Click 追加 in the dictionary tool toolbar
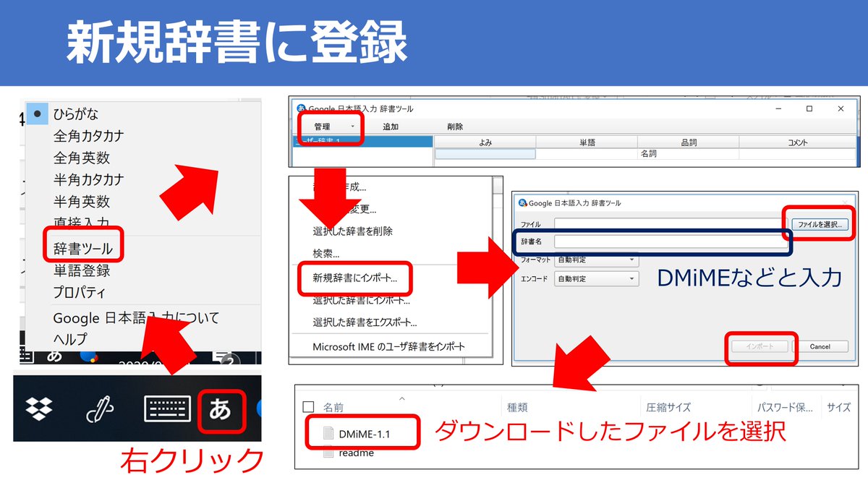The image size is (868, 488). (390, 127)
